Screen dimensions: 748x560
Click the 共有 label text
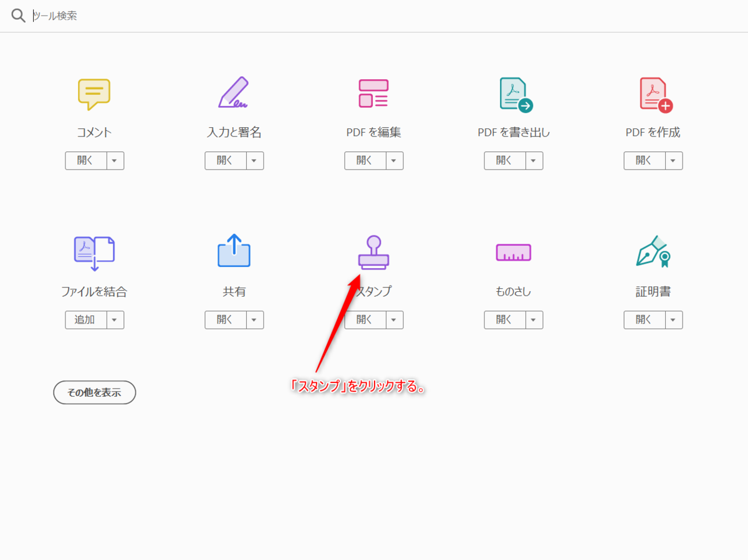point(234,292)
